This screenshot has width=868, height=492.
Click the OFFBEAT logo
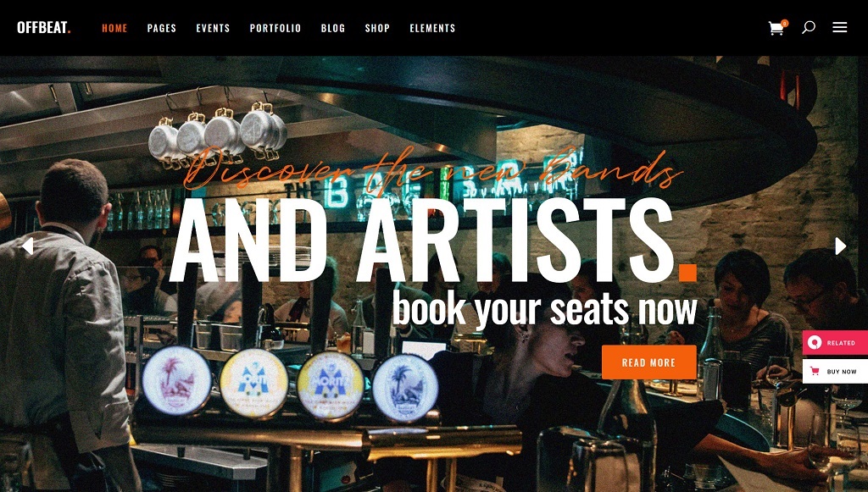[x=44, y=28]
